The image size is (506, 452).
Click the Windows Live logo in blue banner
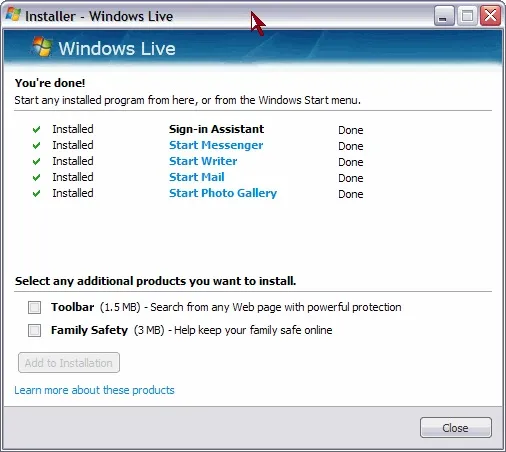click(42, 47)
